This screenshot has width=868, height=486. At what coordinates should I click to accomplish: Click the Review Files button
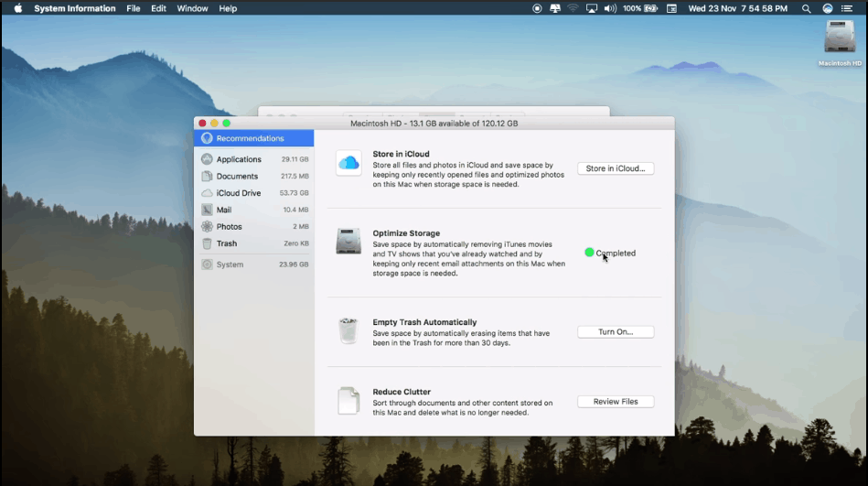[616, 402]
